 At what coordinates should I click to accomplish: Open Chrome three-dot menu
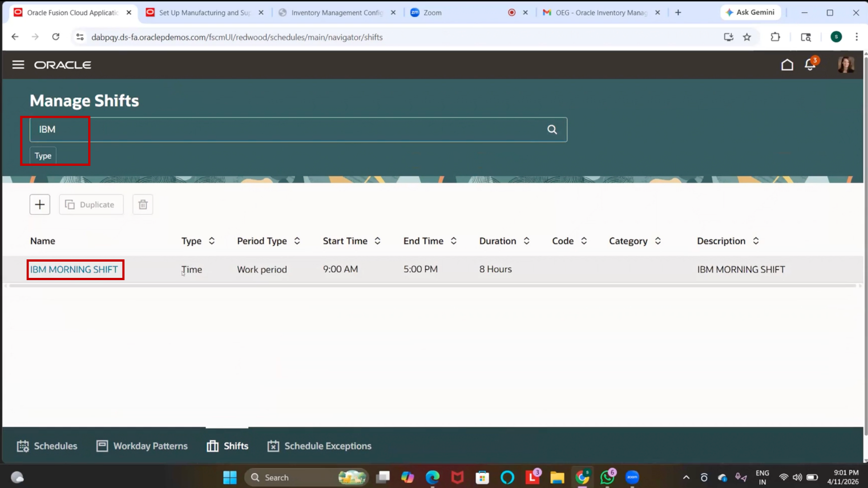click(x=856, y=37)
